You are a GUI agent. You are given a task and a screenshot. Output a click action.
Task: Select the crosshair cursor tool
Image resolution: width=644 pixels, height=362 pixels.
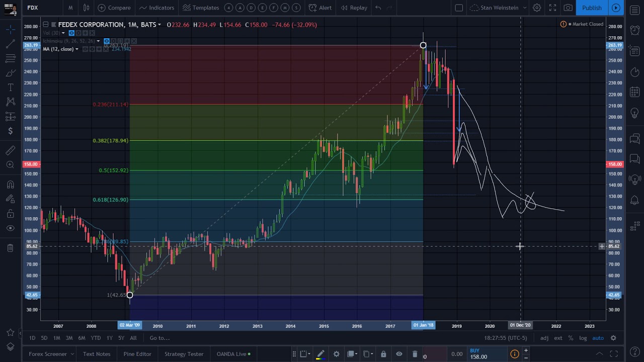point(10,30)
